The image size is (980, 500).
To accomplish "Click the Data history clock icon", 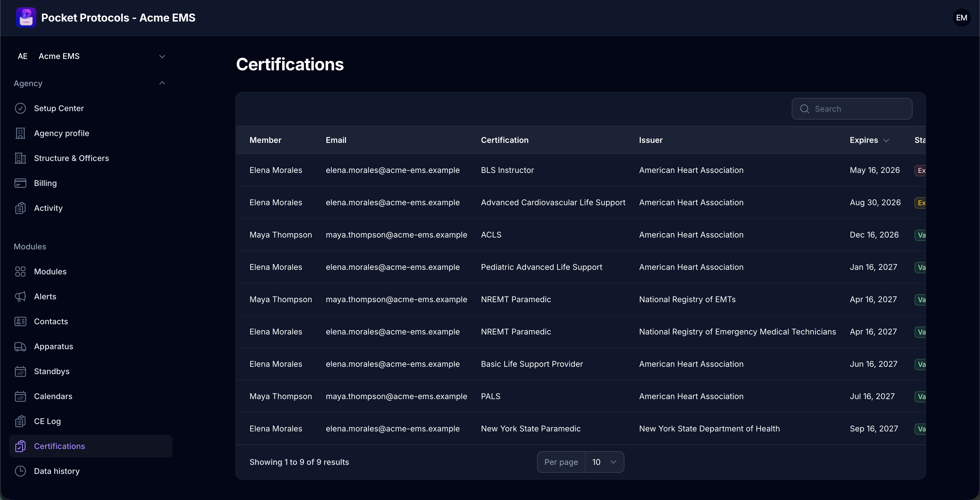I will [20, 471].
